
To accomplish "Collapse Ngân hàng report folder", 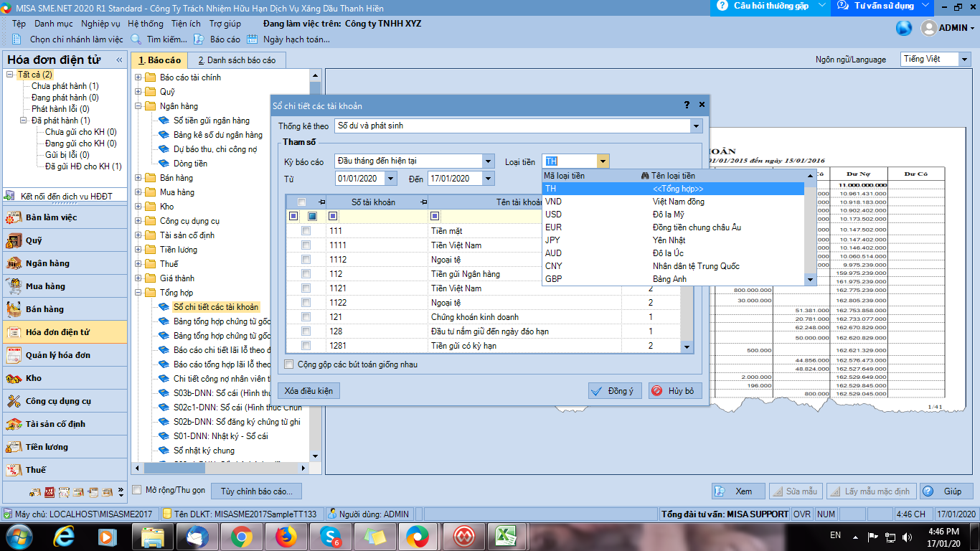I will point(138,106).
